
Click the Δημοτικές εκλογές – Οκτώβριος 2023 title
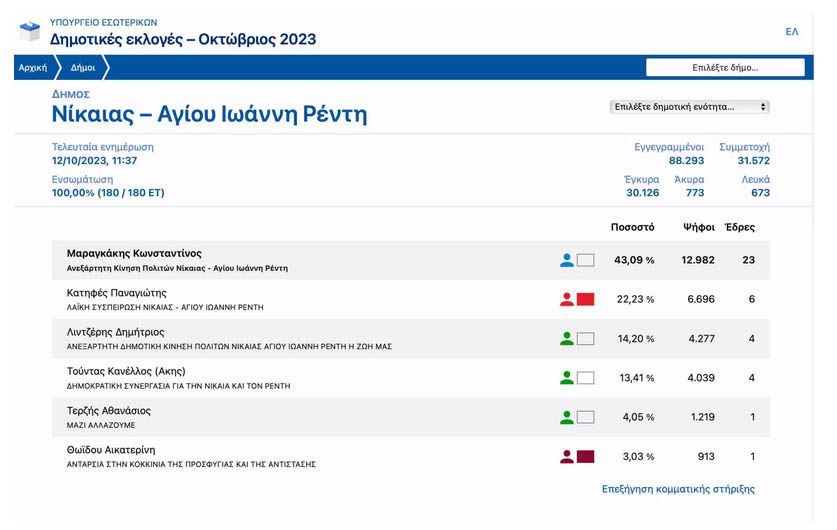click(x=183, y=39)
